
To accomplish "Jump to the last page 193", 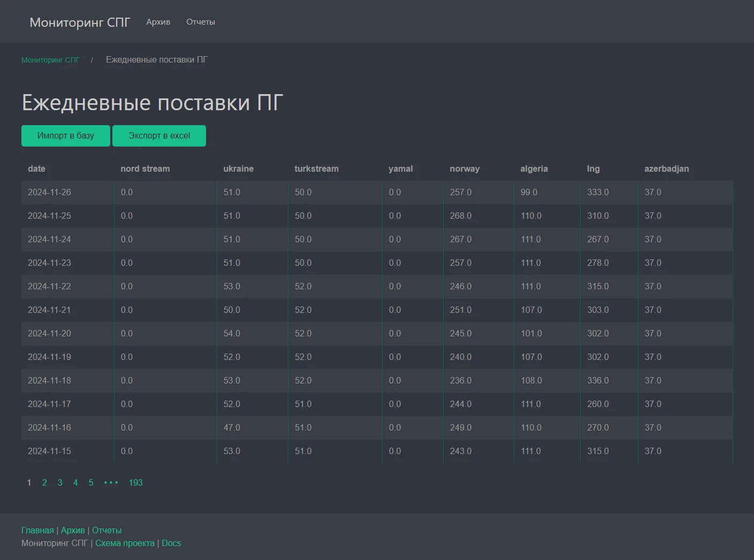I will click(135, 482).
